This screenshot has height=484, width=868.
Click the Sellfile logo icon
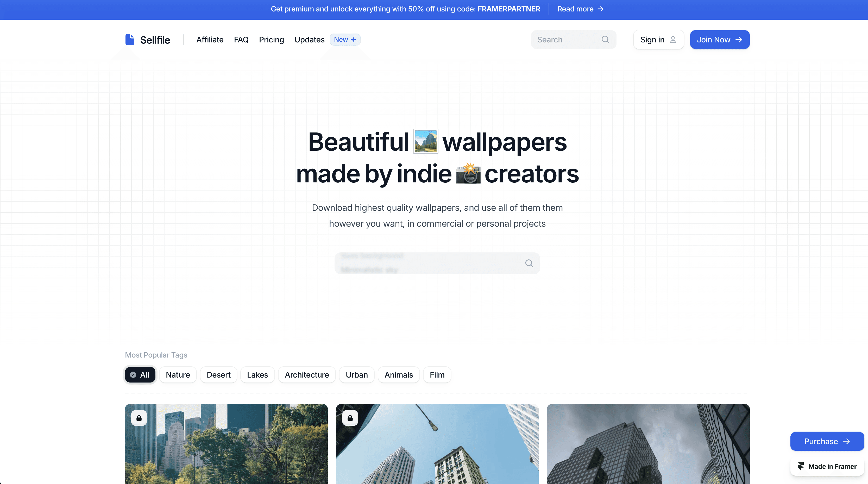(129, 39)
